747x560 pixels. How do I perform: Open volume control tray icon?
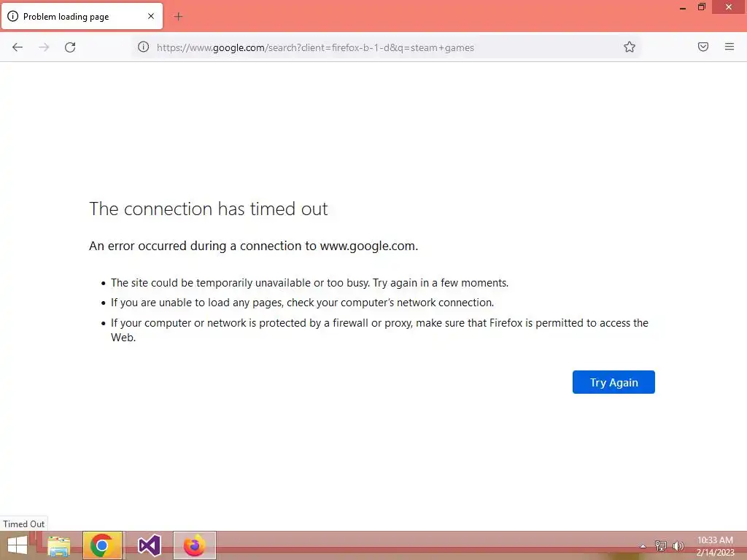(678, 545)
